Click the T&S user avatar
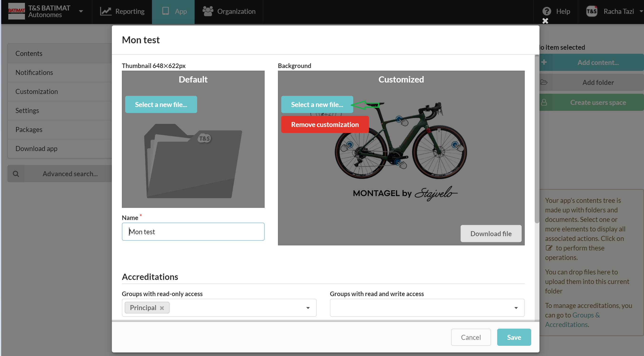 [x=592, y=11]
